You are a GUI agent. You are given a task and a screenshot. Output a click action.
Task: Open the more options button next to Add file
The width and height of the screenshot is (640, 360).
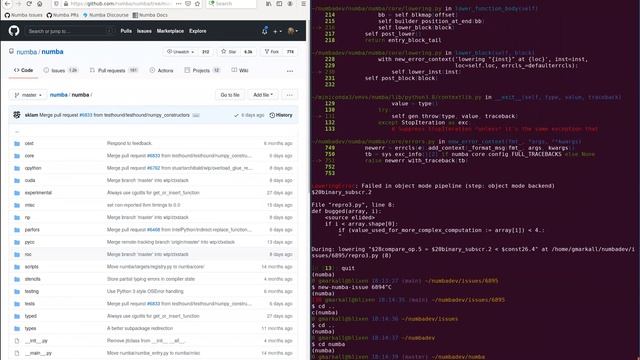pyautogui.click(x=289, y=95)
